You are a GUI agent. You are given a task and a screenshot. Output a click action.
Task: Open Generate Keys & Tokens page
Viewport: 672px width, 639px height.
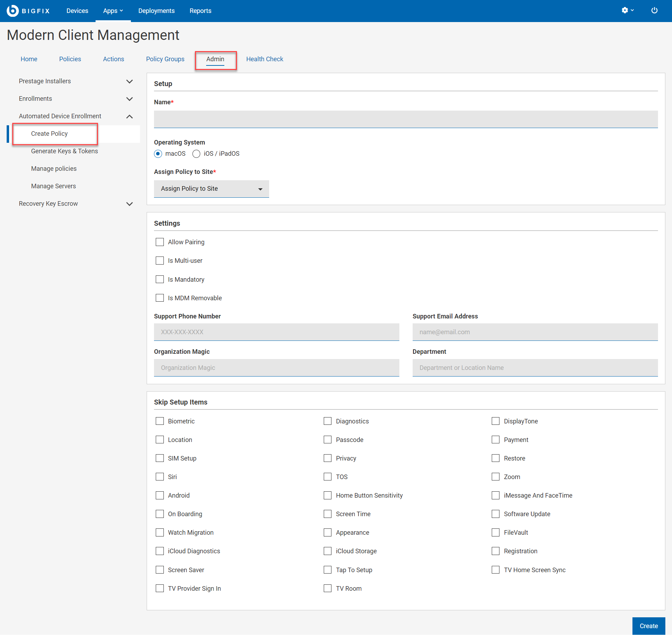point(64,151)
